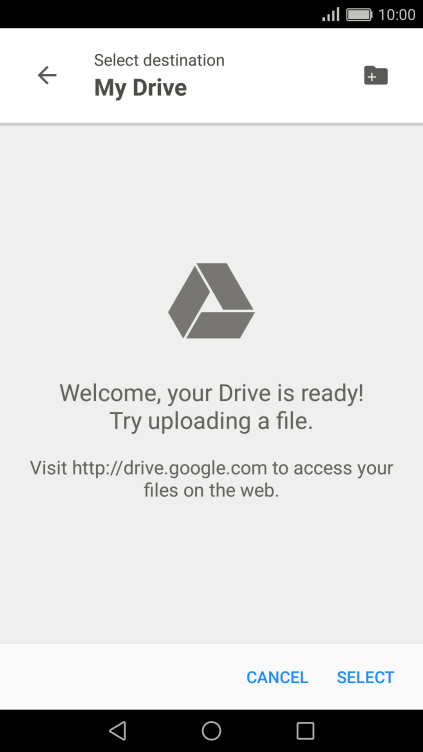Tap the 'Welcome, your Drive is ready!' message
Screen dimensions: 423x752
click(212, 393)
